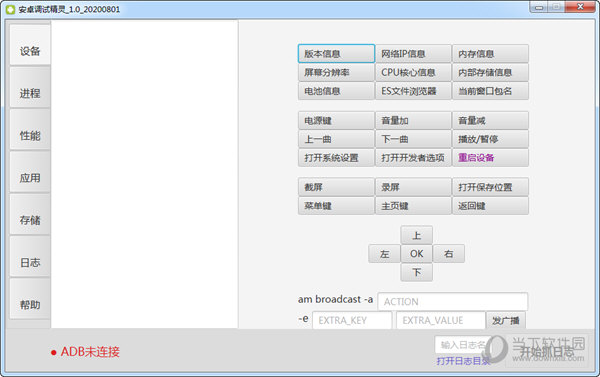Screen dimensions: 600x377
Task: Lower volume with 音量减
Action: [491, 121]
